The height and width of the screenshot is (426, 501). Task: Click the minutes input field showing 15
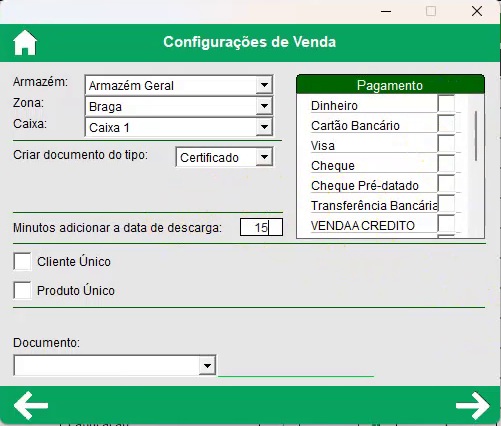[261, 227]
